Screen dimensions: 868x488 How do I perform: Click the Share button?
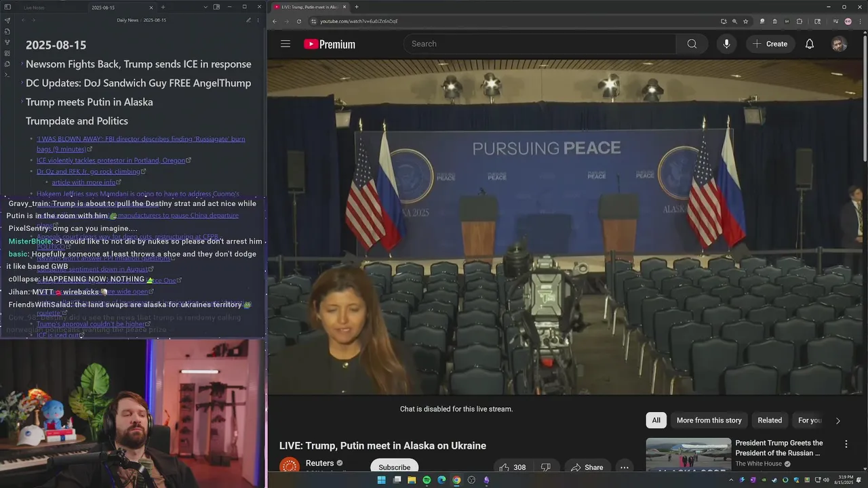587,467
